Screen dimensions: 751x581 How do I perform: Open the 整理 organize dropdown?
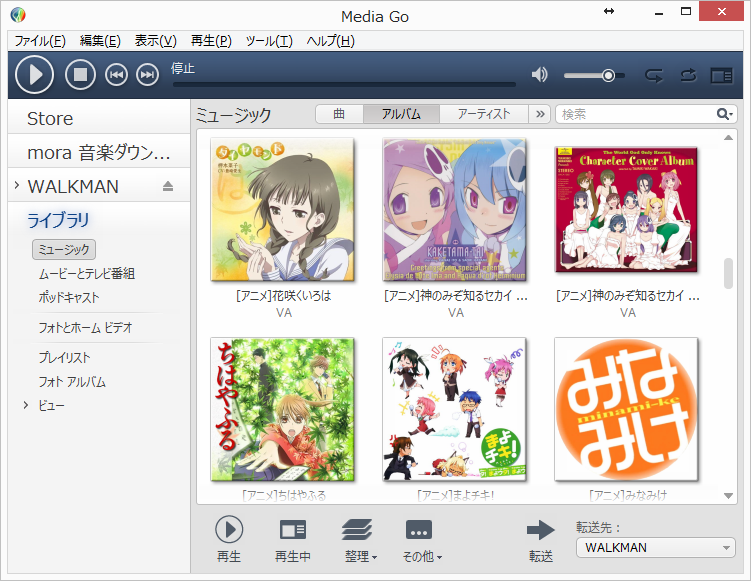[360, 539]
